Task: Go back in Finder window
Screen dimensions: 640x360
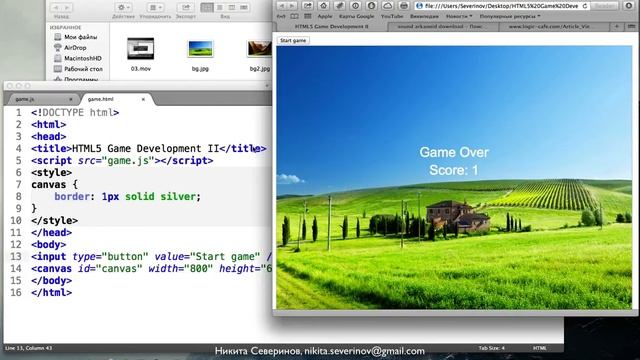Action: tap(56, 7)
